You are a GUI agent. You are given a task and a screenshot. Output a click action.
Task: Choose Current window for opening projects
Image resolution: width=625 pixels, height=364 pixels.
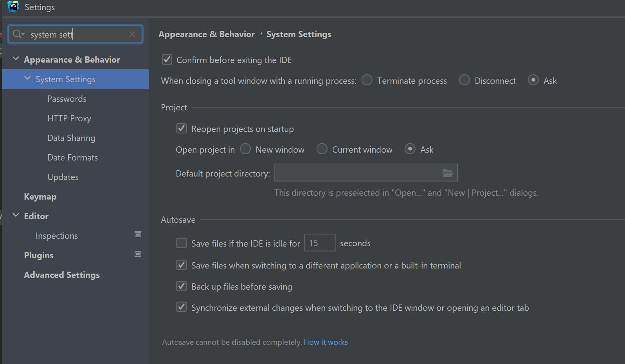coord(322,149)
